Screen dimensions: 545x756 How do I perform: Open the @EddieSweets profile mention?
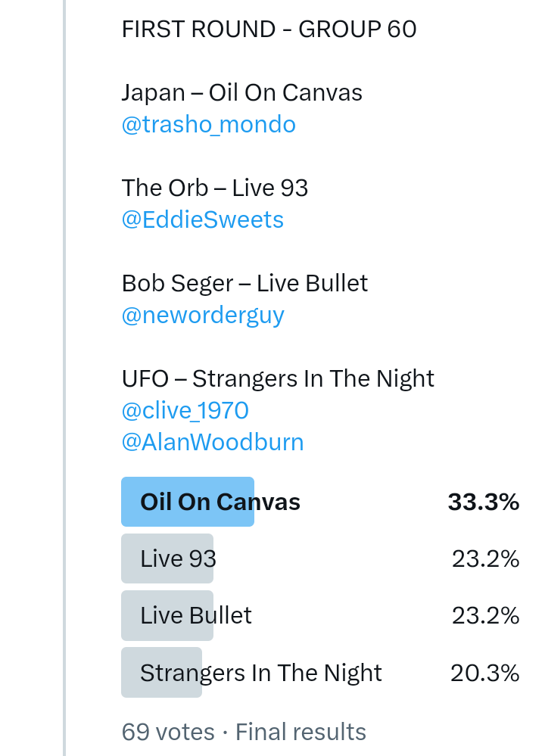point(202,220)
